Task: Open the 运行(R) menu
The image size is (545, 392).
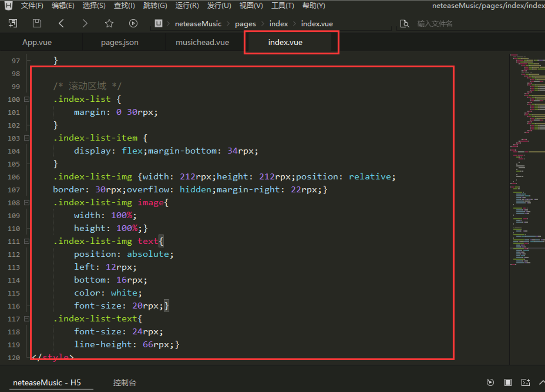Action: [x=187, y=5]
